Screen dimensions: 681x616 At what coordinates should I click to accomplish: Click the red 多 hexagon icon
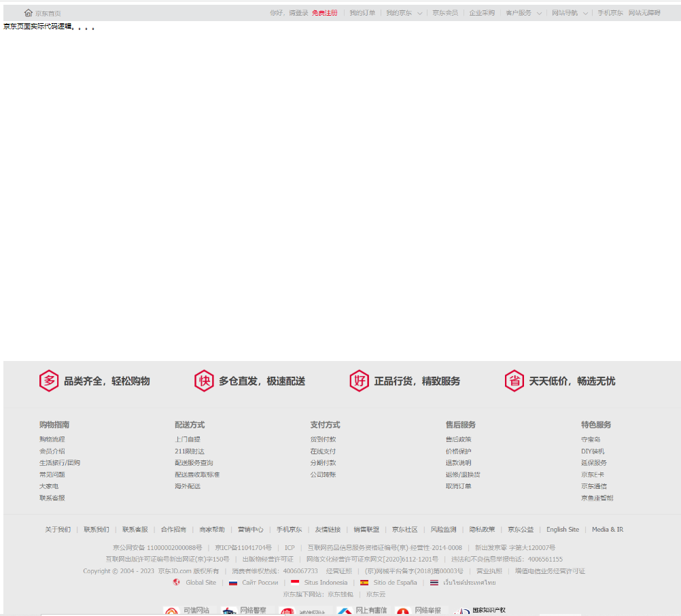(x=49, y=381)
